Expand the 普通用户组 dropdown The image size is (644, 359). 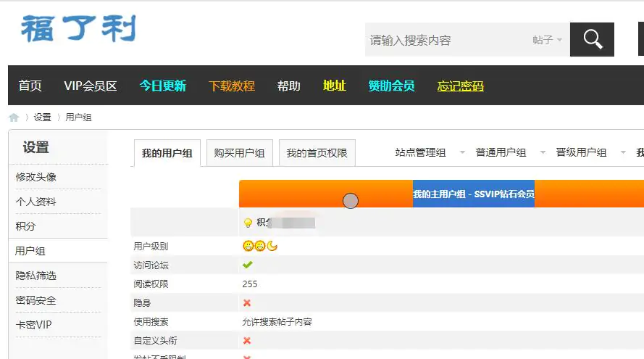coord(543,152)
